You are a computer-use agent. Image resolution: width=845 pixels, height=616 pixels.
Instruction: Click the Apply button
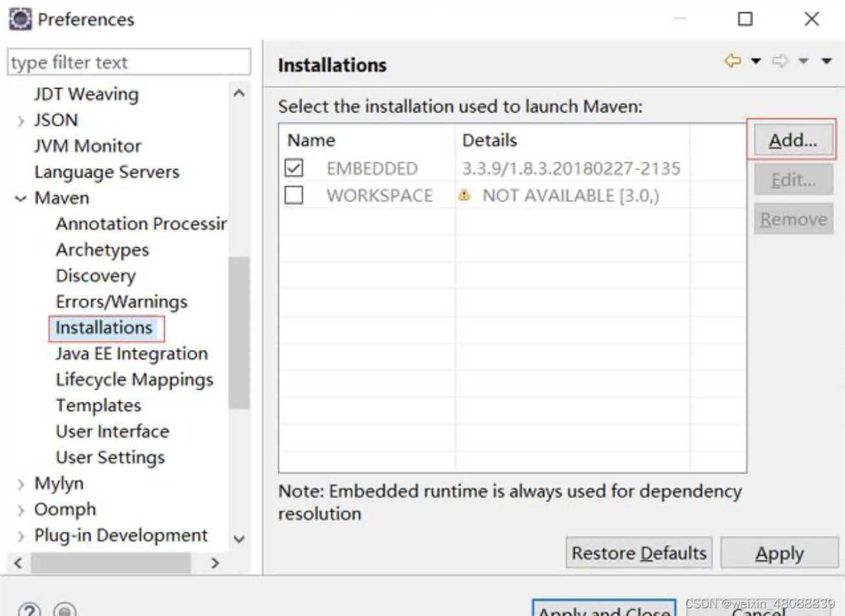coord(779,553)
